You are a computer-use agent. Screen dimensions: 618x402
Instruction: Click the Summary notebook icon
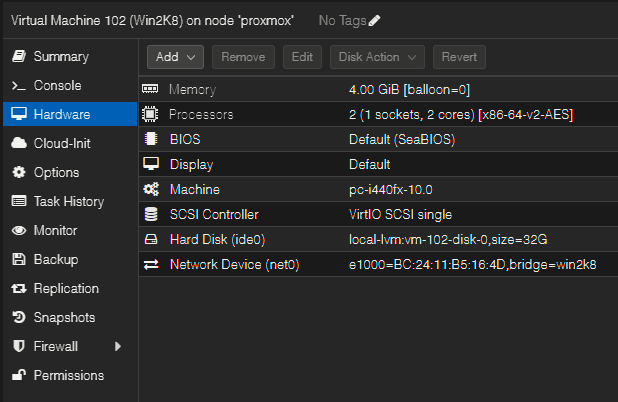coord(19,56)
